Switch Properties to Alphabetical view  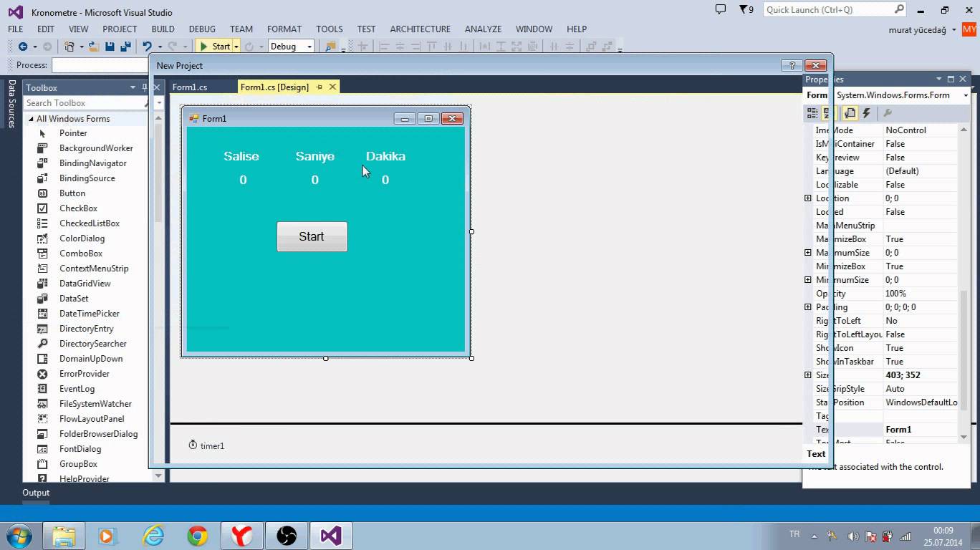tap(827, 113)
